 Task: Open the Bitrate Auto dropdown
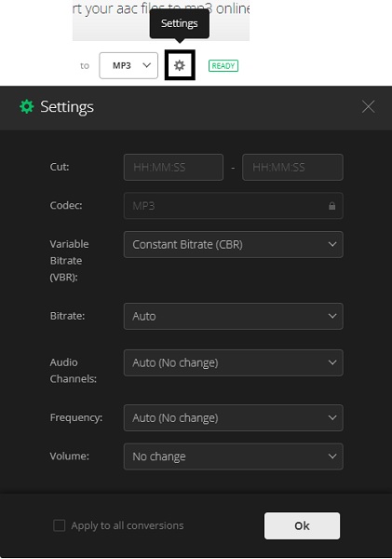234,316
